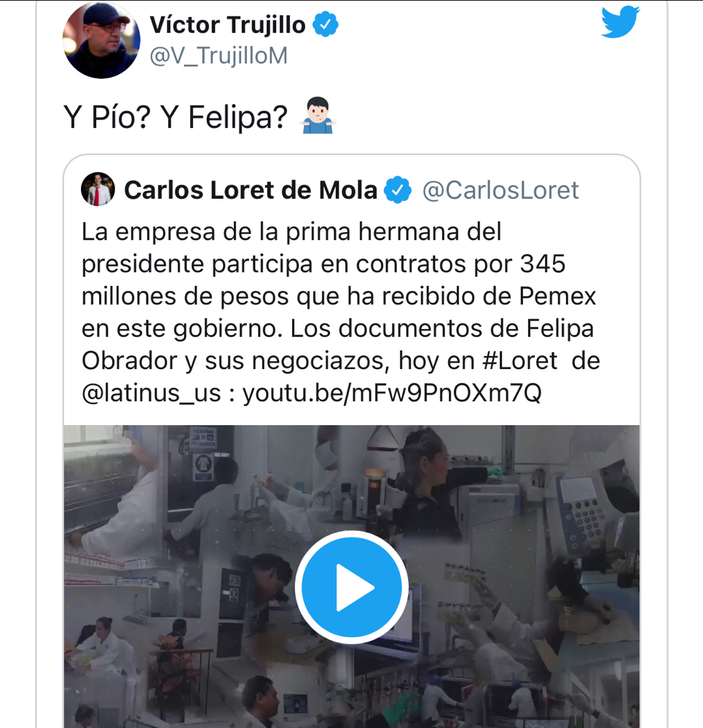Click Carlos Loret de Mola's verified badge
Image resolution: width=703 pixels, height=728 pixels.
click(x=398, y=190)
